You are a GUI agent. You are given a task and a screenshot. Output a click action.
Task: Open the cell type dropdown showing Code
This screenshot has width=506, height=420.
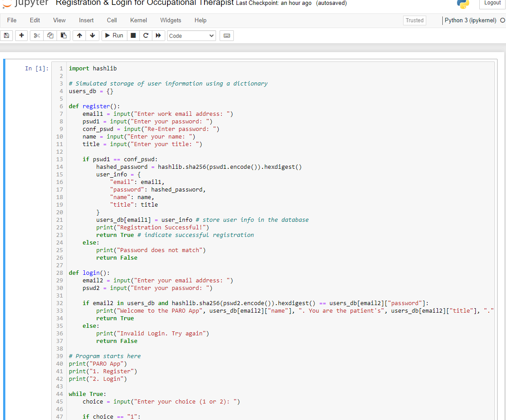[192, 36]
